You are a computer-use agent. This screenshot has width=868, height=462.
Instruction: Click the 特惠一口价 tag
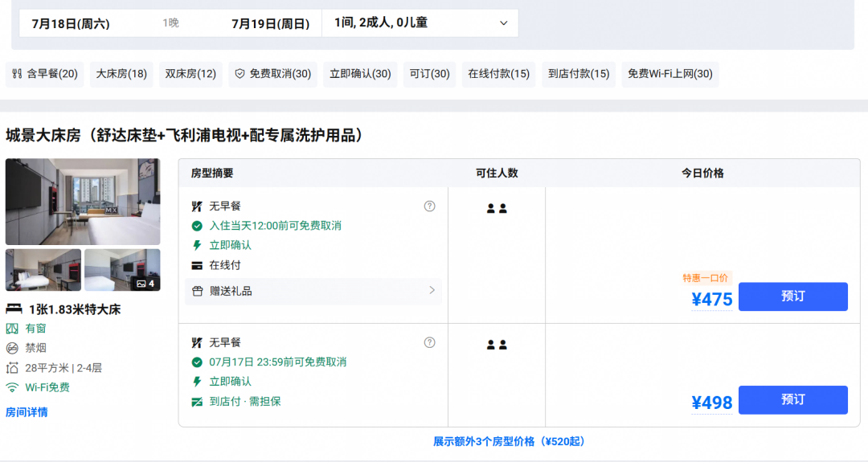[706, 278]
